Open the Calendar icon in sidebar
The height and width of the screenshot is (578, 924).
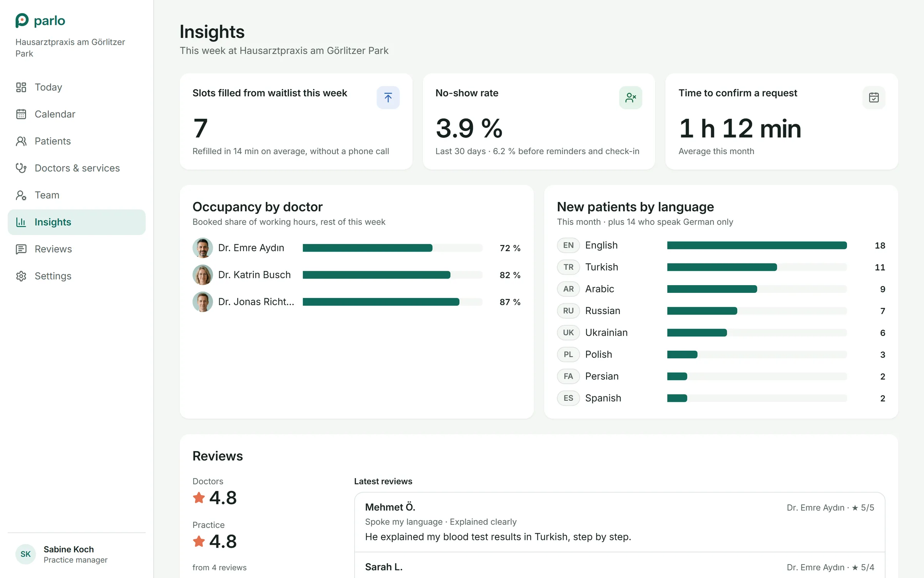[x=21, y=114]
